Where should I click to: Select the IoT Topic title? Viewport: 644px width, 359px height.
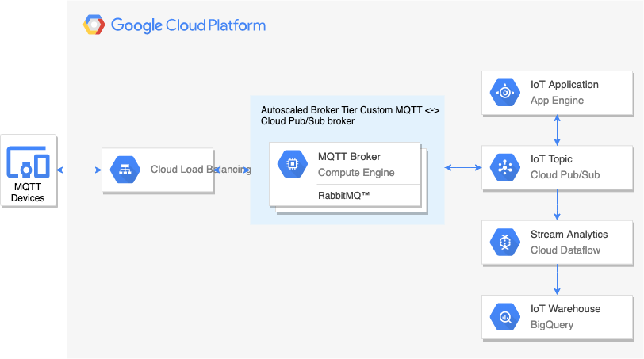551,159
